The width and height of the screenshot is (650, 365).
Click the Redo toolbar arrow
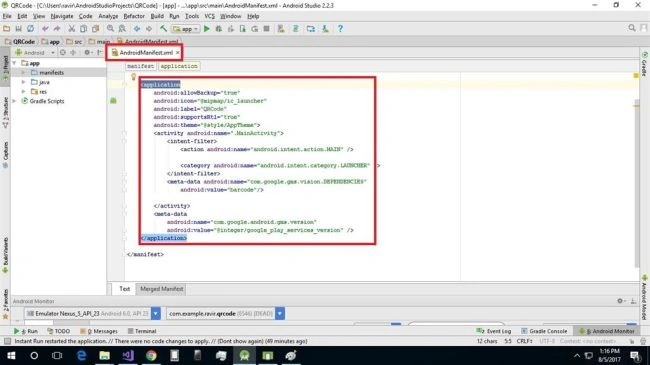(x=57, y=29)
